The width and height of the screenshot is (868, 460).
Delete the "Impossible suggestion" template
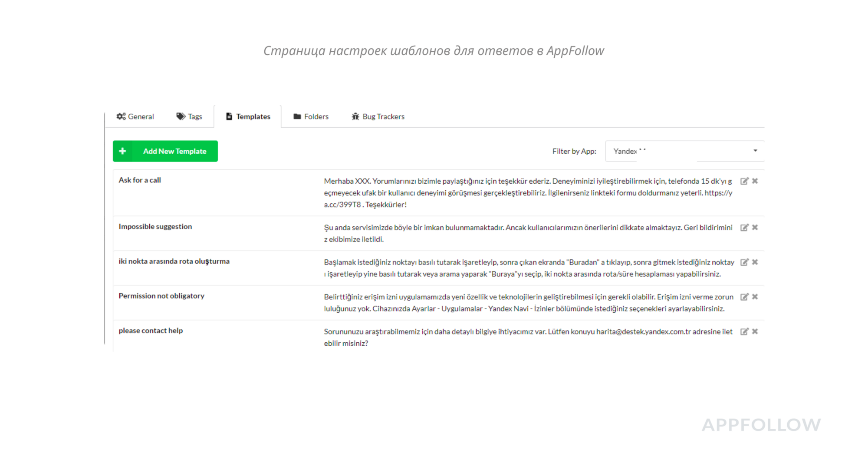(x=755, y=228)
